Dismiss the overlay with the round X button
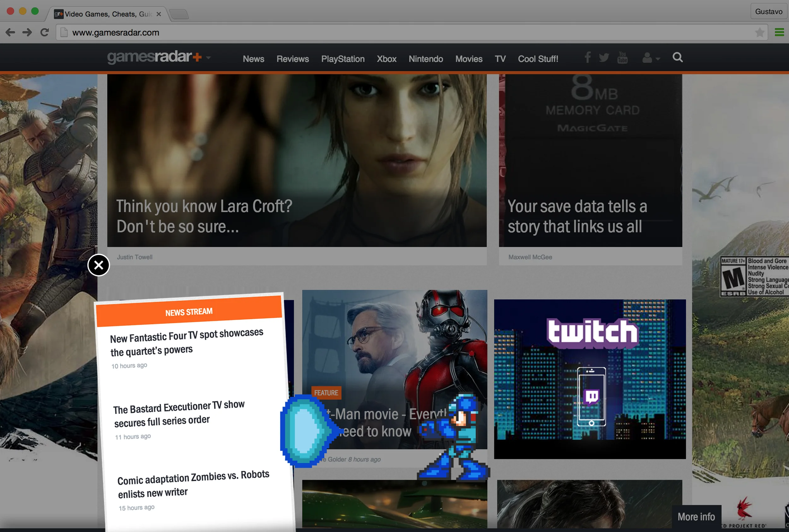Screen dimensions: 789x532 tap(98, 265)
